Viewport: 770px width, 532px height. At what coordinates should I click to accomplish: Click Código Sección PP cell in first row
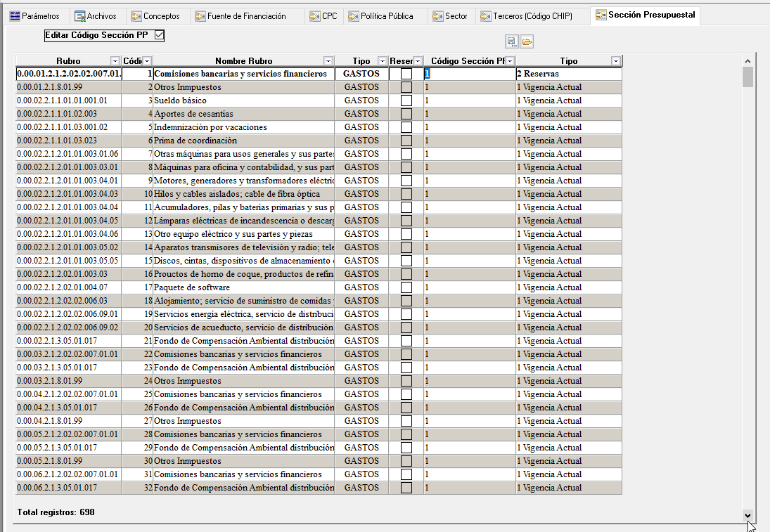[x=469, y=74]
